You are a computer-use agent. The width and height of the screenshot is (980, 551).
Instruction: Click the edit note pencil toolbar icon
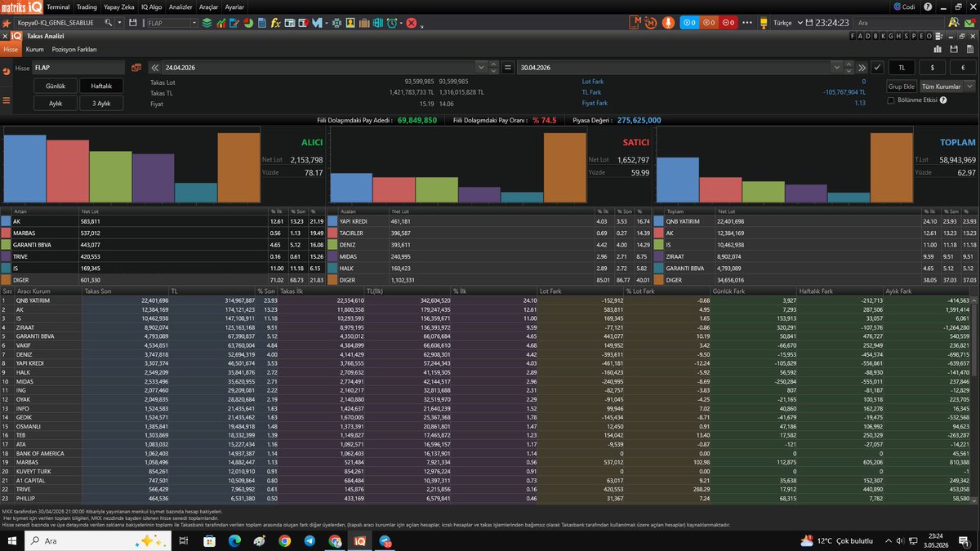point(234,23)
